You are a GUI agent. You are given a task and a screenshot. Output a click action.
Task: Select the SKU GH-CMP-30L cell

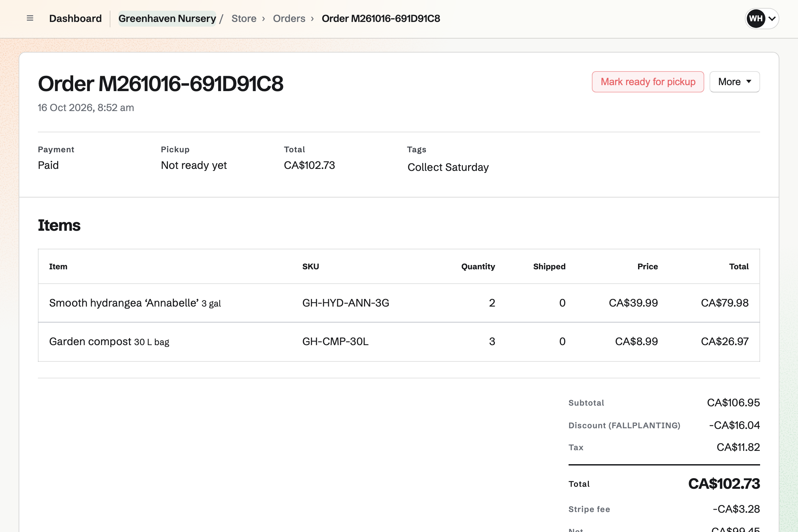coord(335,341)
